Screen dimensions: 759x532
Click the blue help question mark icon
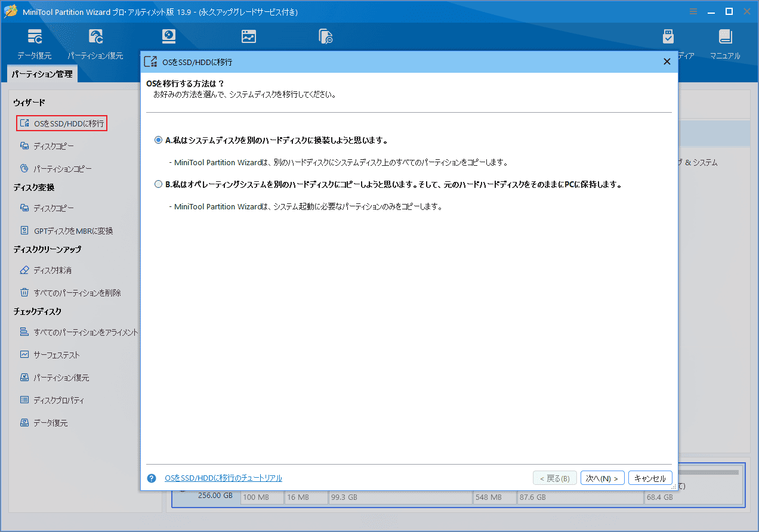coord(152,478)
